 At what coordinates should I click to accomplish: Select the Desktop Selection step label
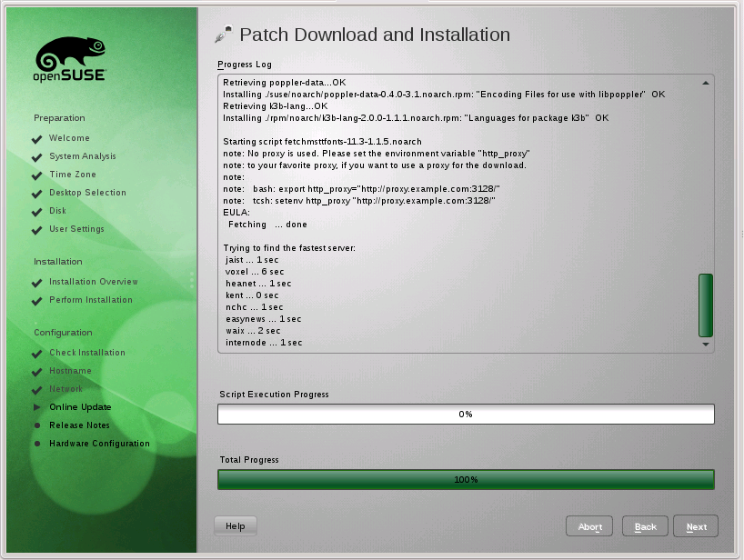(x=88, y=193)
